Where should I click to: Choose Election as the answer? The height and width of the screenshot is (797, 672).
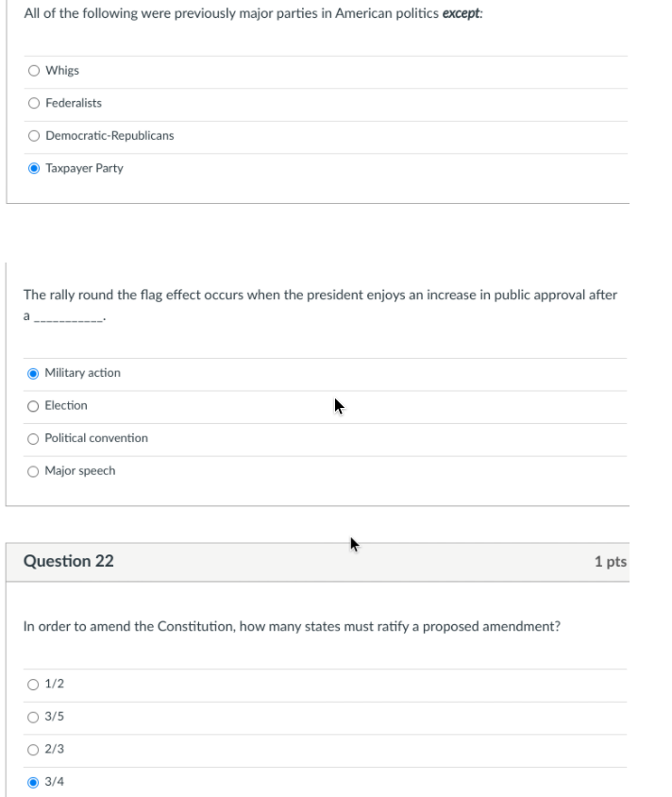pyautogui.click(x=34, y=406)
